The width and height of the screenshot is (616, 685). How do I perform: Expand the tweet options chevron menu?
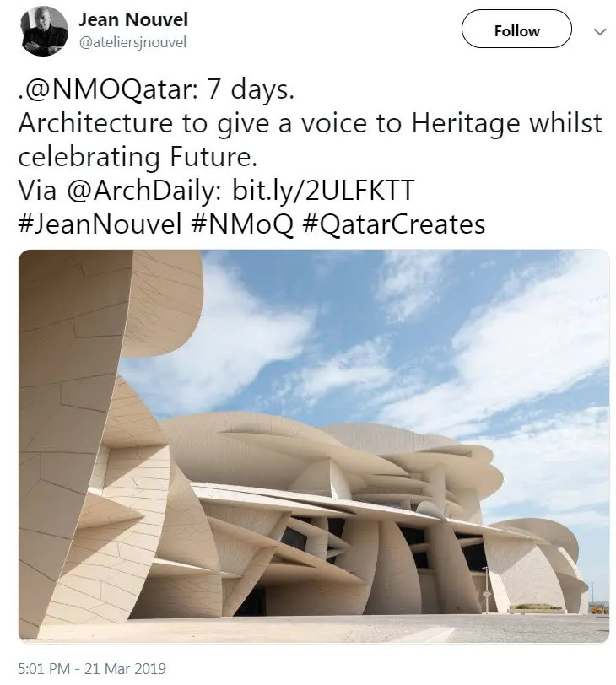pos(600,31)
